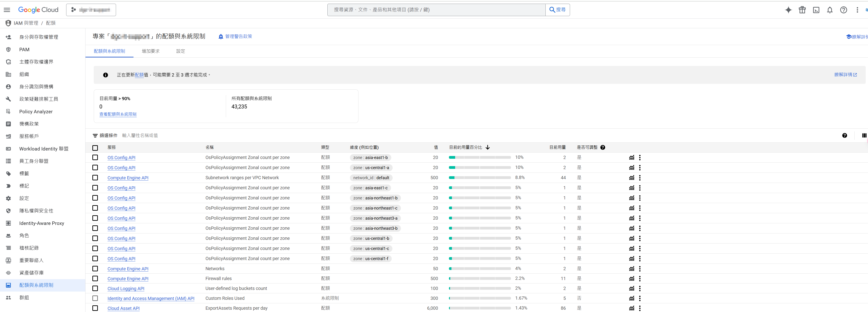The width and height of the screenshot is (868, 312).
Task: Toggle the select-all checkbox in table header
Action: click(95, 147)
